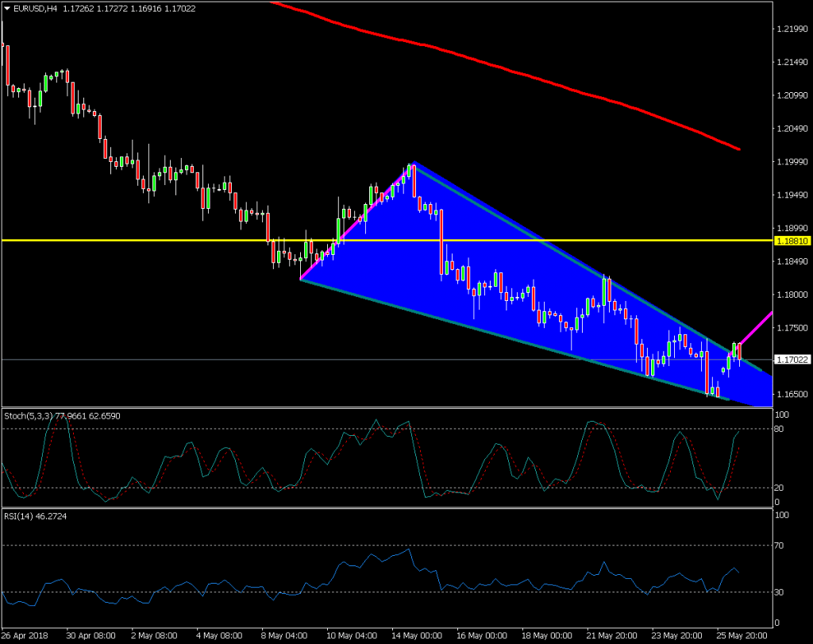This screenshot has width=813, height=644.
Task: Select the yellow horizontal line
Action: [x=159, y=240]
